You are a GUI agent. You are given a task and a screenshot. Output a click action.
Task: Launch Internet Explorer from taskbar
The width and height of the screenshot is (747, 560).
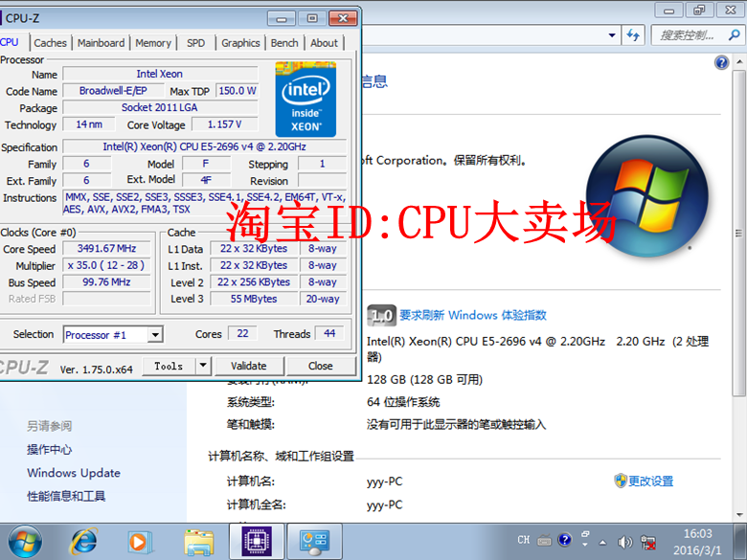[84, 542]
